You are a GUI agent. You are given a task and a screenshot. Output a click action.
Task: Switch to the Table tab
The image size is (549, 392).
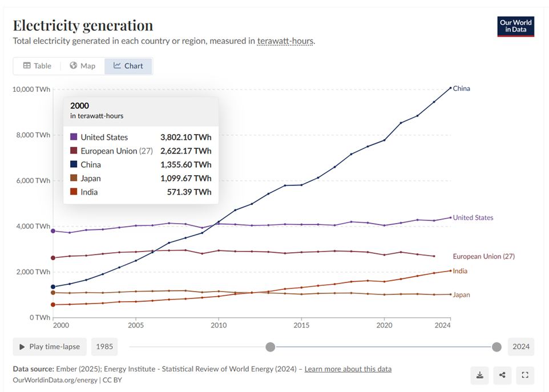[x=37, y=66]
